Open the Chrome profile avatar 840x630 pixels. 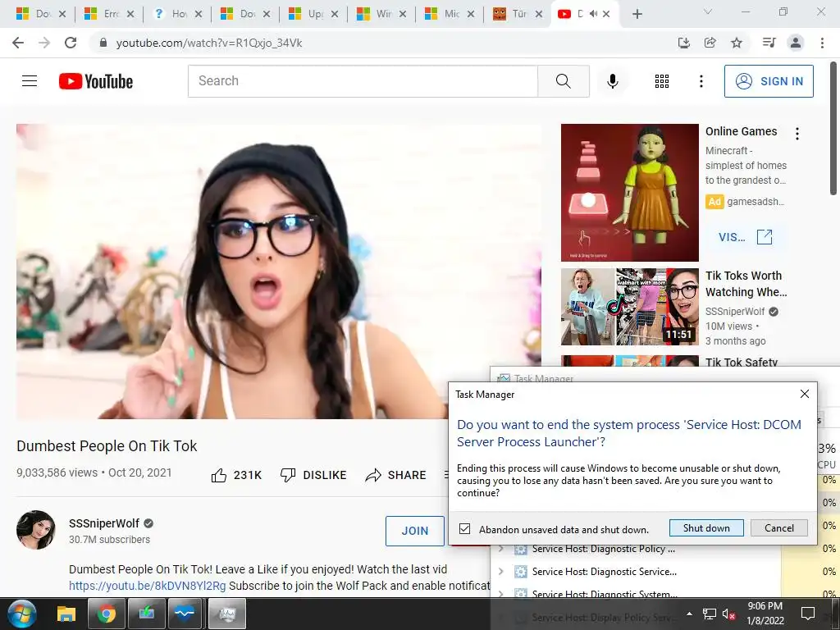click(796, 43)
